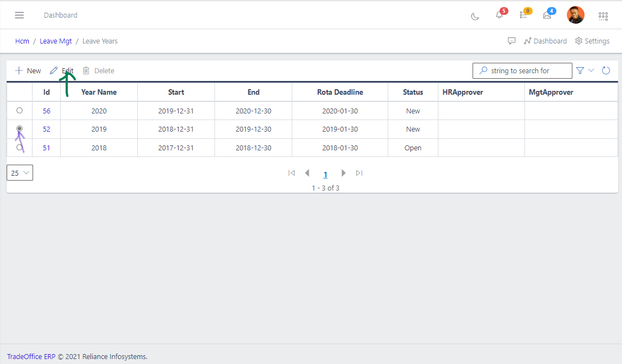Go to next page arrow
The height and width of the screenshot is (364, 622).
click(344, 173)
